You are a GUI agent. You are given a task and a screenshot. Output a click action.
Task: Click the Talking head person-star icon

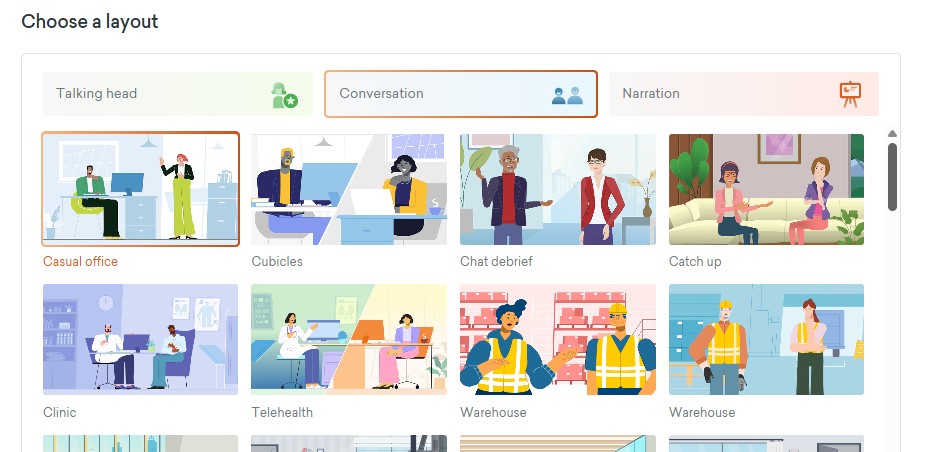tap(285, 95)
